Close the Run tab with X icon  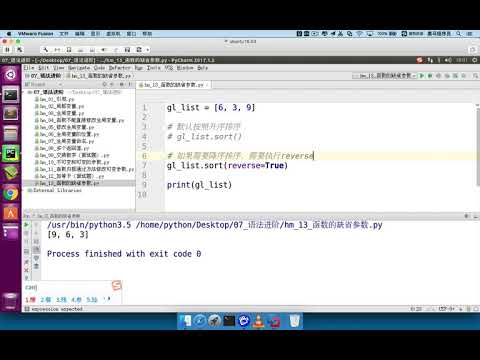pos(27,270)
